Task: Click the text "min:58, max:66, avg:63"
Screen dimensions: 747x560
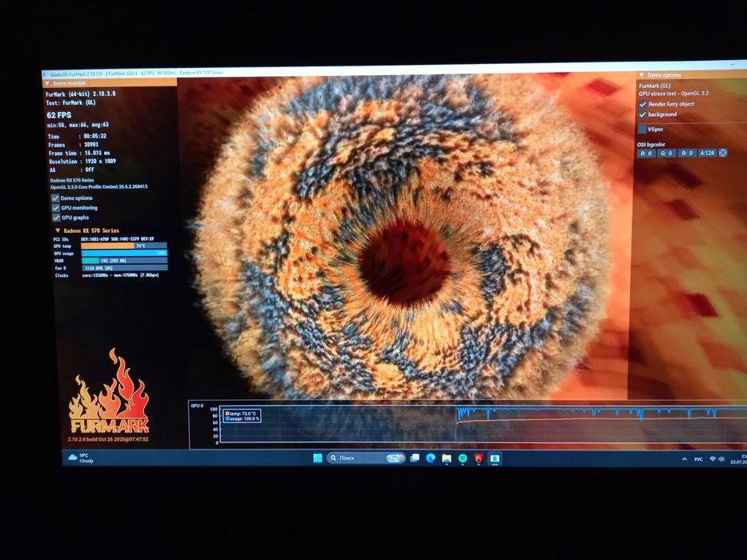Action: point(78,125)
